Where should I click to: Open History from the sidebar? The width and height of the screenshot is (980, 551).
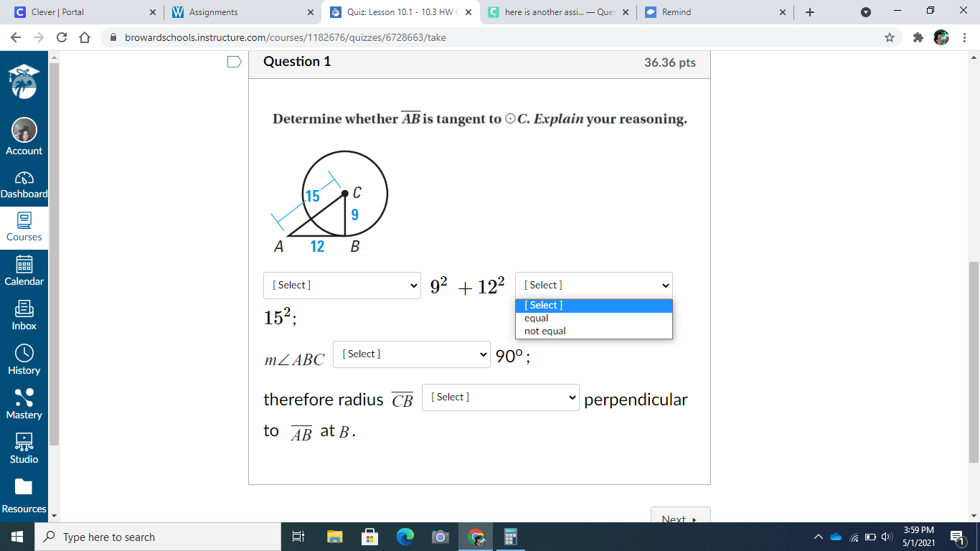point(24,359)
